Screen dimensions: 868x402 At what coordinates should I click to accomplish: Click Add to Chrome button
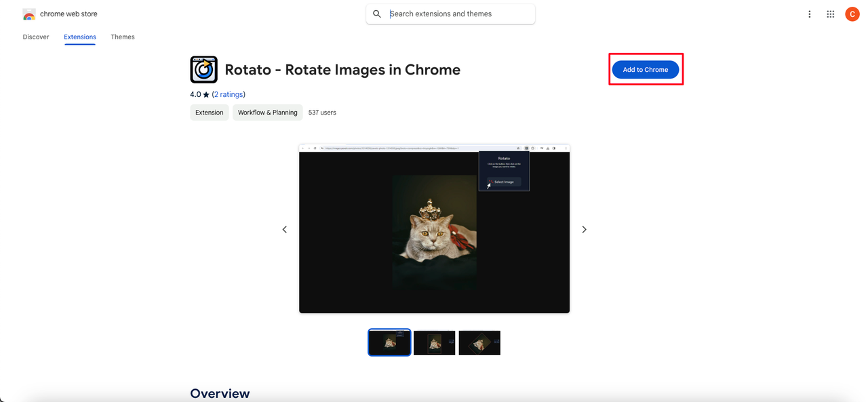pyautogui.click(x=646, y=69)
